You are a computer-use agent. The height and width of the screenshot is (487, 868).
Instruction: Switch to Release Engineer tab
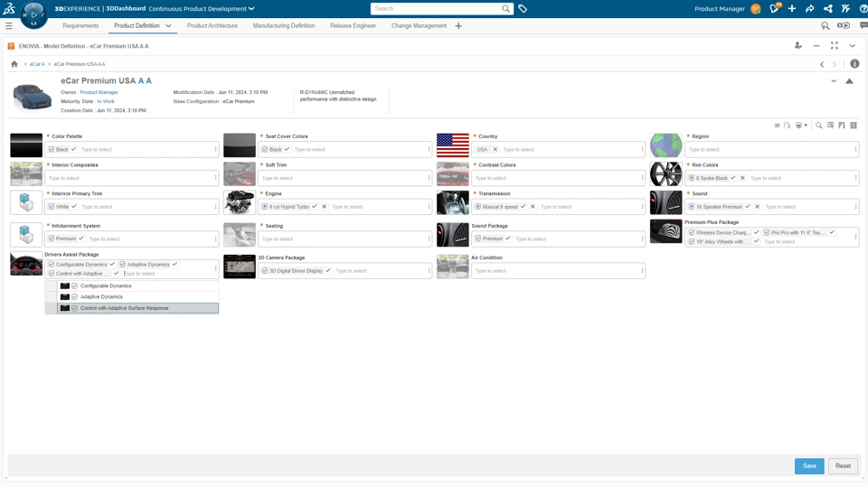(x=354, y=26)
